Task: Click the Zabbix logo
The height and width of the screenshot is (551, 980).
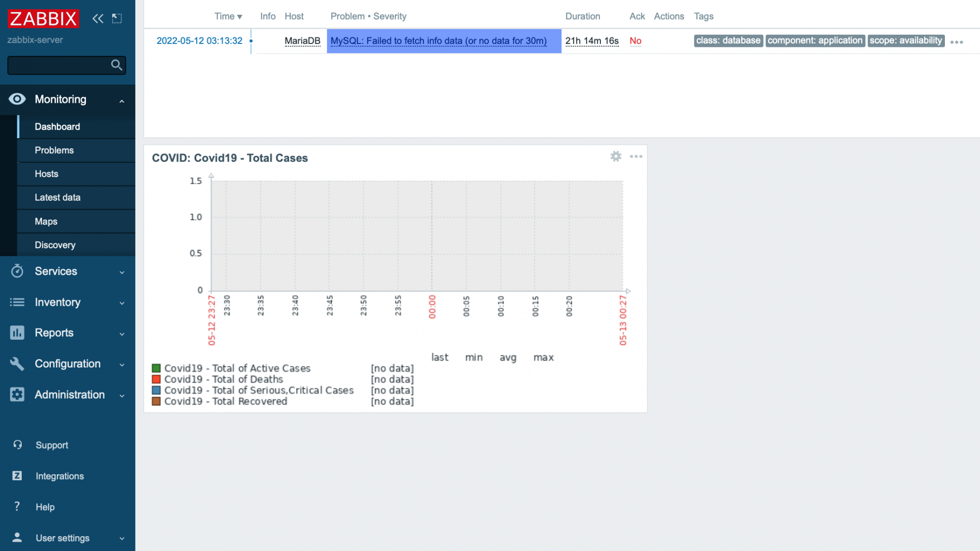Action: [x=43, y=19]
